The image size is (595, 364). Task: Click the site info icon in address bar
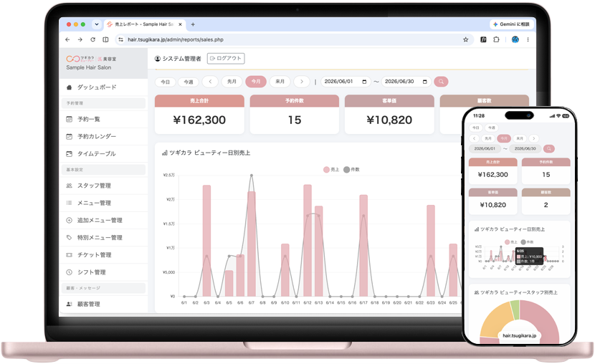pyautogui.click(x=120, y=39)
